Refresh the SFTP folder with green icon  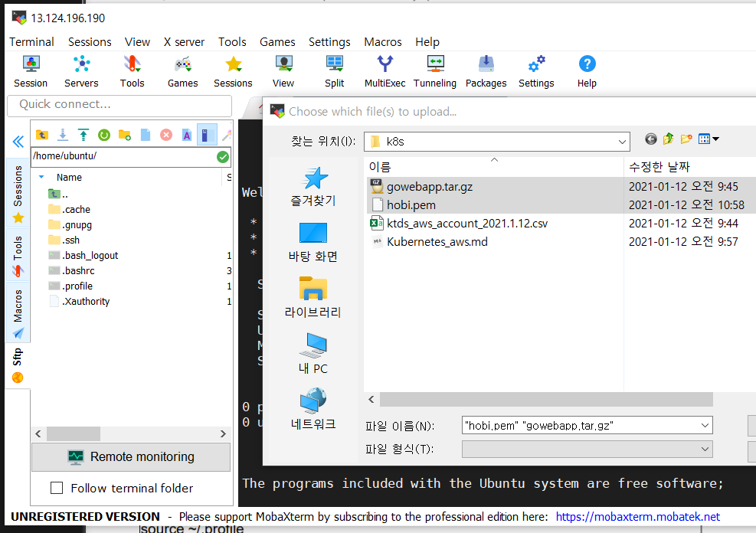click(x=104, y=135)
